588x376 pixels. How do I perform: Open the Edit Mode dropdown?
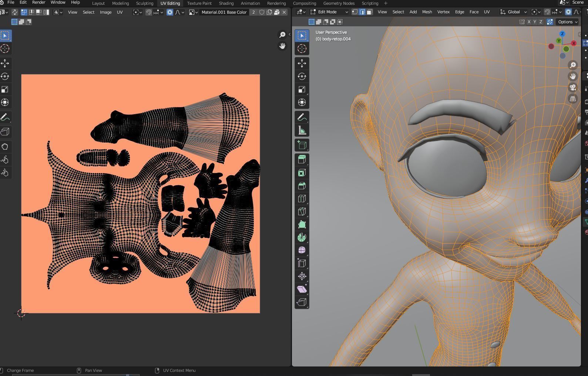(329, 12)
